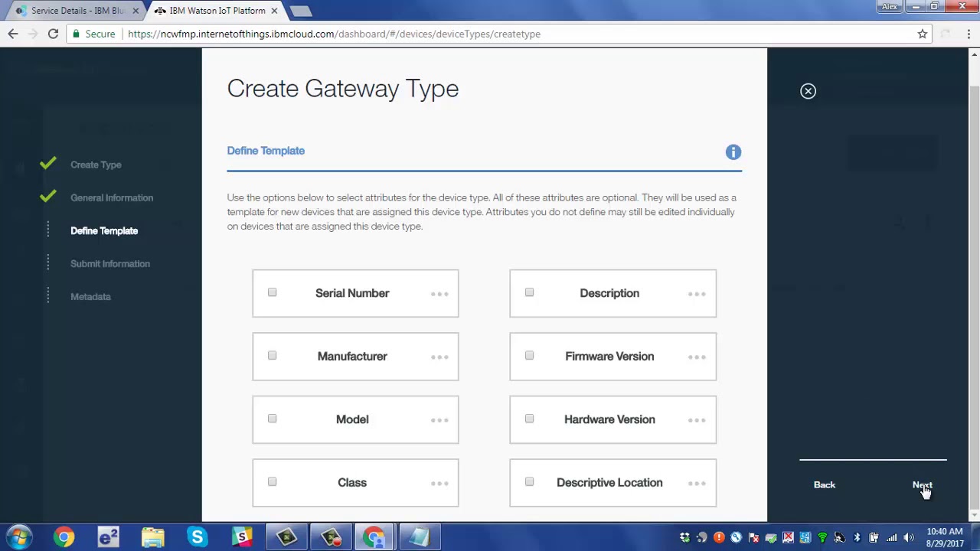Image resolution: width=980 pixels, height=551 pixels.
Task: Check the Hardware Version attribute checkbox
Action: tap(529, 419)
